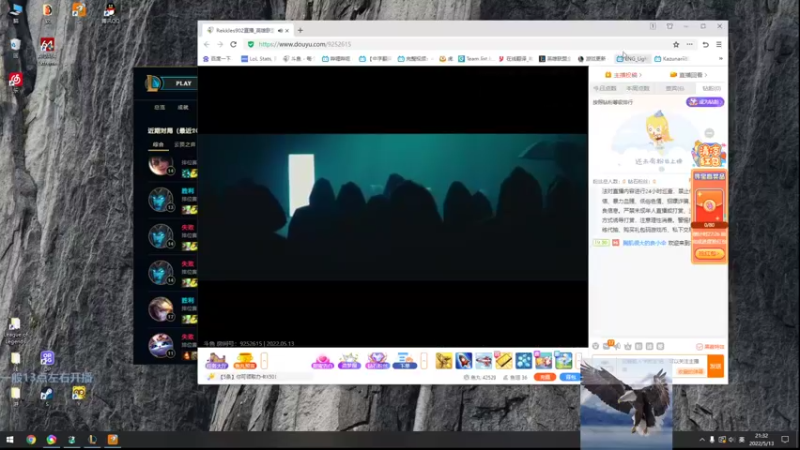Click the stream video player
800x450 pixels.
(x=393, y=207)
